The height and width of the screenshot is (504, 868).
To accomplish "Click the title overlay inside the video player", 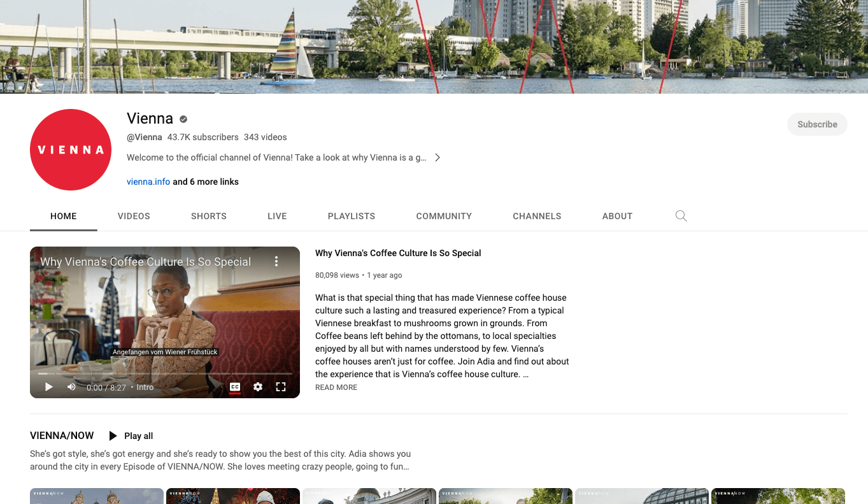I will click(146, 262).
